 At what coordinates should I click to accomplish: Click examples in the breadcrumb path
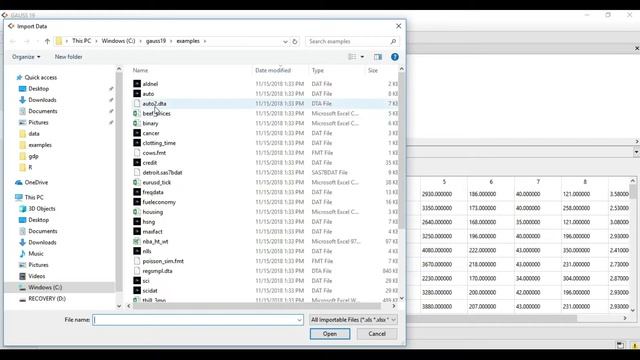(188, 41)
